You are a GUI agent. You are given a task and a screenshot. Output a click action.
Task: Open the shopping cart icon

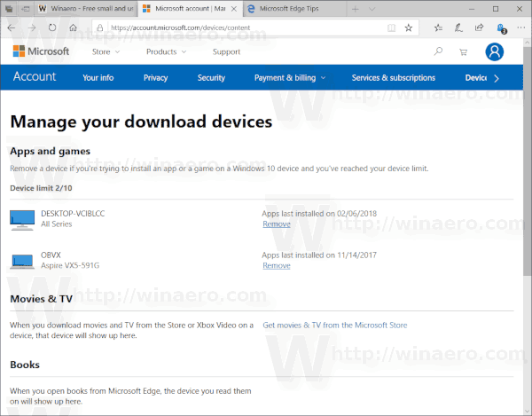tap(463, 52)
